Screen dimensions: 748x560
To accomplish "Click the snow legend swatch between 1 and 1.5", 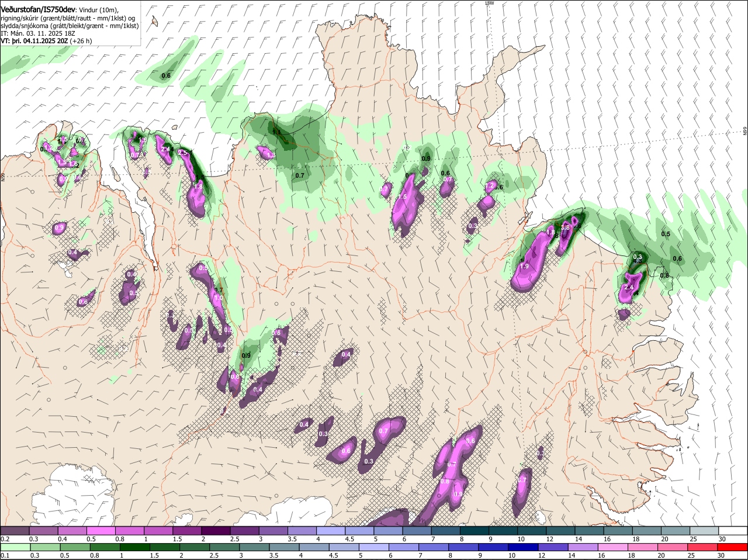I will point(158,530).
